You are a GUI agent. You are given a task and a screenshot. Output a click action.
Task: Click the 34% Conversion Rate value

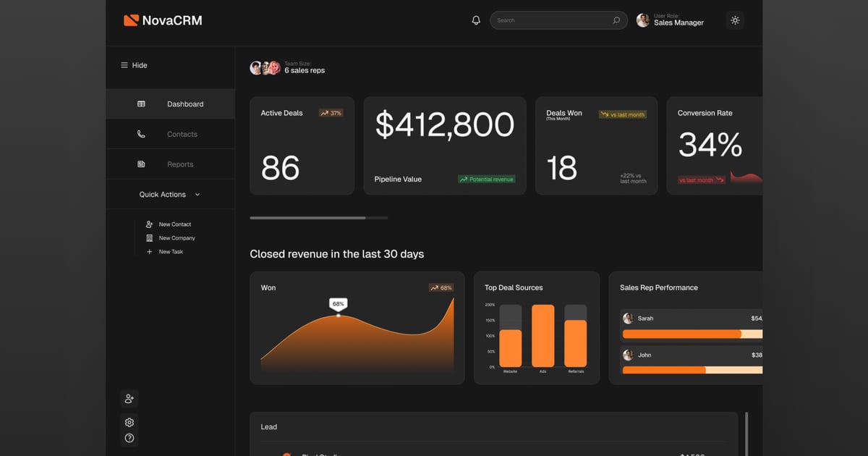click(x=710, y=145)
